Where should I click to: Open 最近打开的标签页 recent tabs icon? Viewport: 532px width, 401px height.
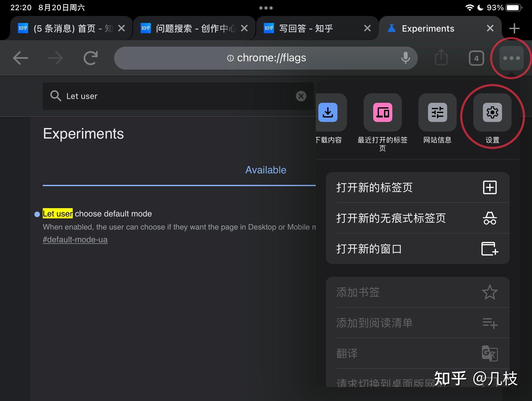tap(382, 112)
